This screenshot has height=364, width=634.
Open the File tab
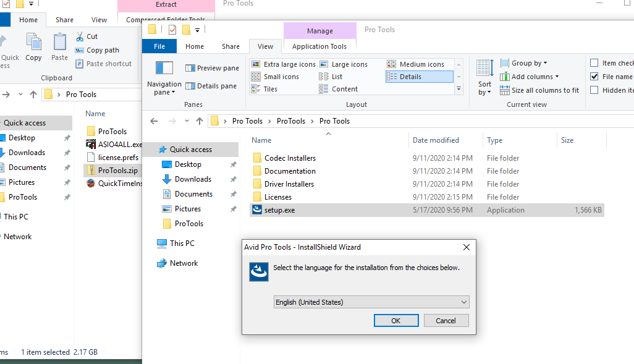(159, 46)
